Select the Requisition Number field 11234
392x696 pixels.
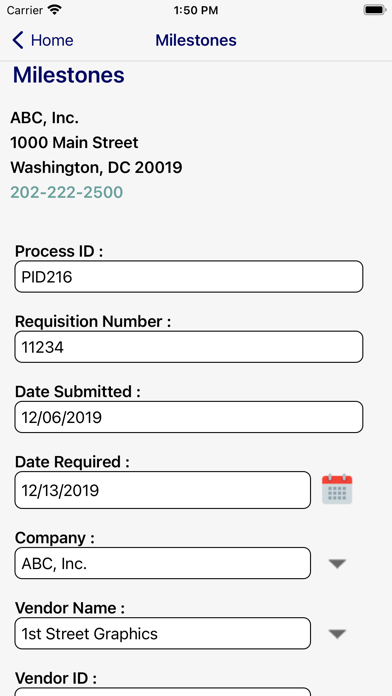click(189, 347)
